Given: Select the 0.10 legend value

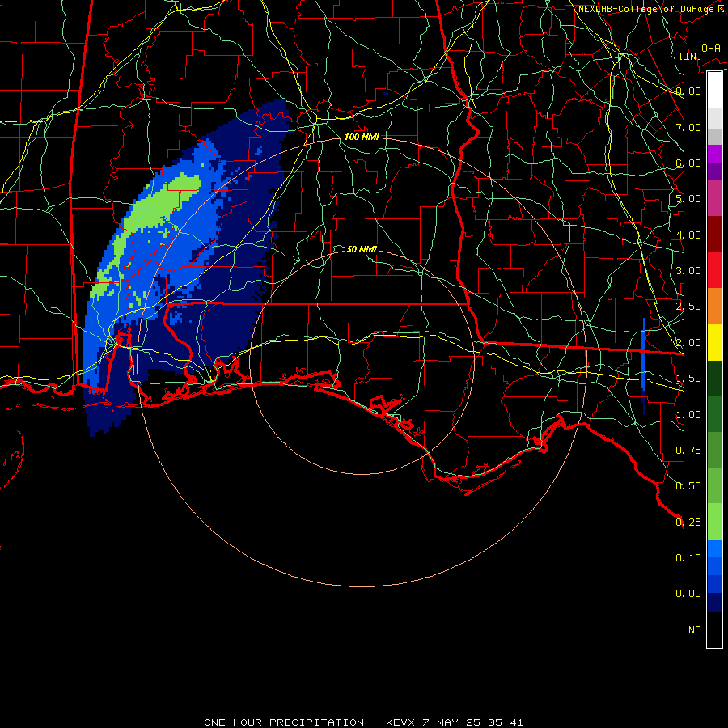Looking at the screenshot, I should pos(688,558).
